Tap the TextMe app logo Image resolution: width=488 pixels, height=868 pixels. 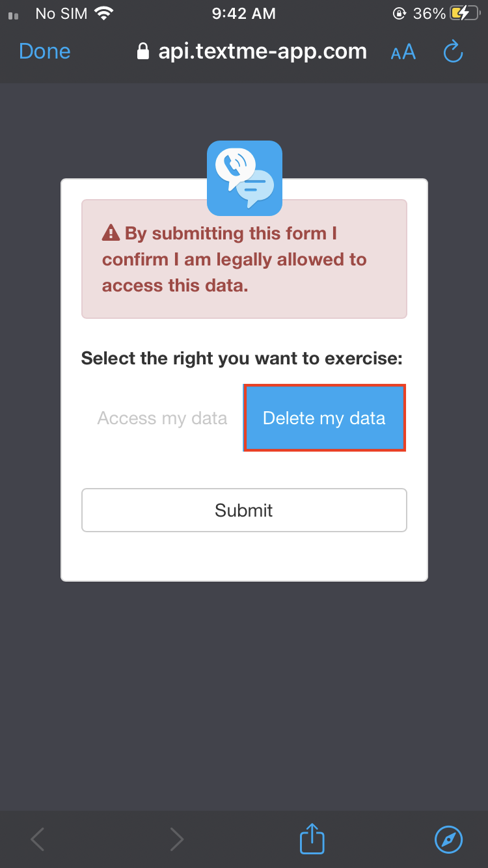(x=245, y=178)
